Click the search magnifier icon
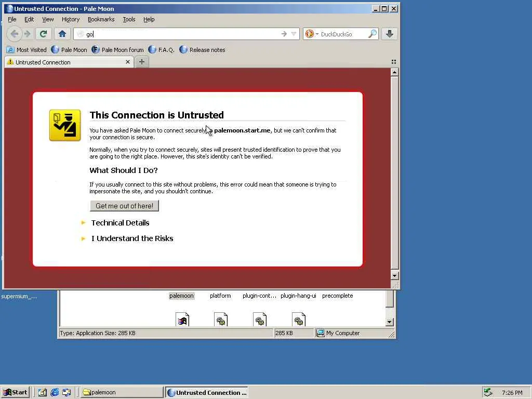The height and width of the screenshot is (399, 532). click(372, 34)
